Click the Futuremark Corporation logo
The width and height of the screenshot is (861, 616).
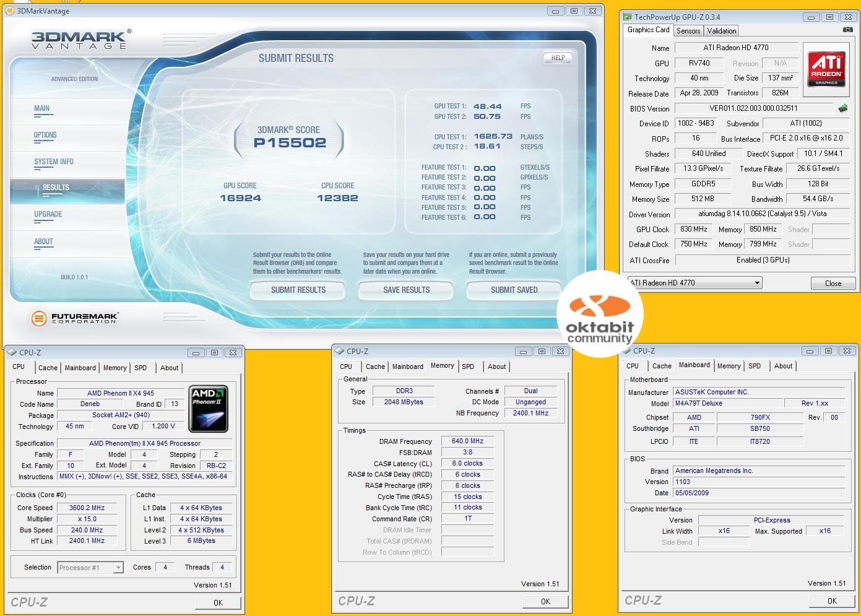(x=74, y=319)
